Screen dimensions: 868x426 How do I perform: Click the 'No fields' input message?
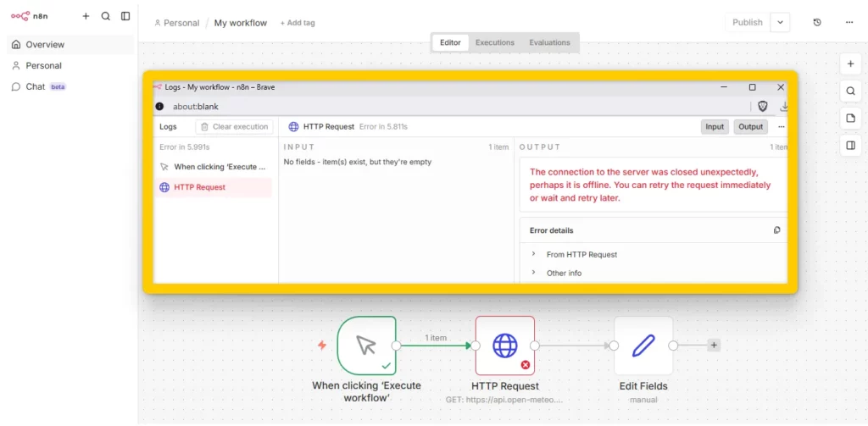click(x=357, y=162)
